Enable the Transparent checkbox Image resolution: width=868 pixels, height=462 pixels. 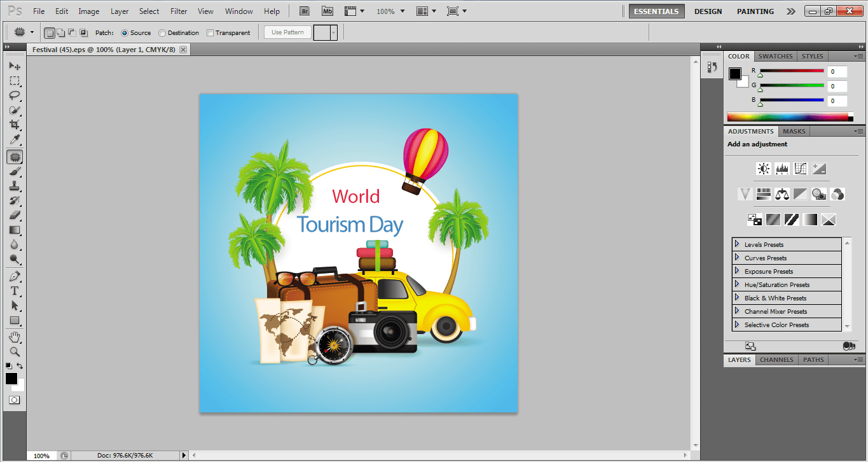[210, 33]
